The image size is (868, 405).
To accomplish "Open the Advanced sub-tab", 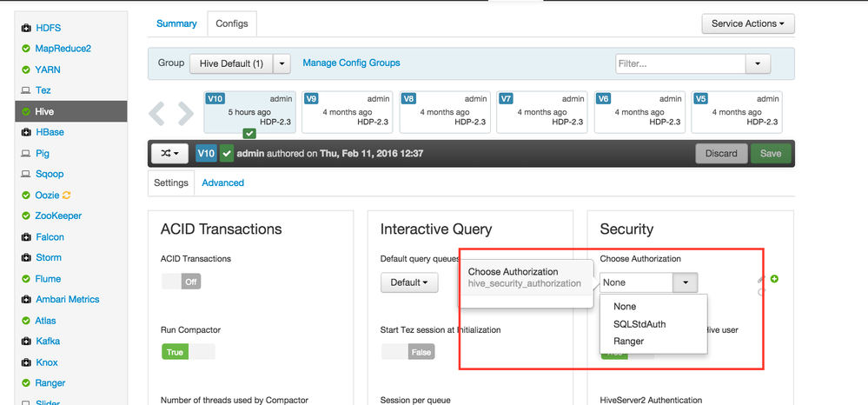I will coord(222,183).
